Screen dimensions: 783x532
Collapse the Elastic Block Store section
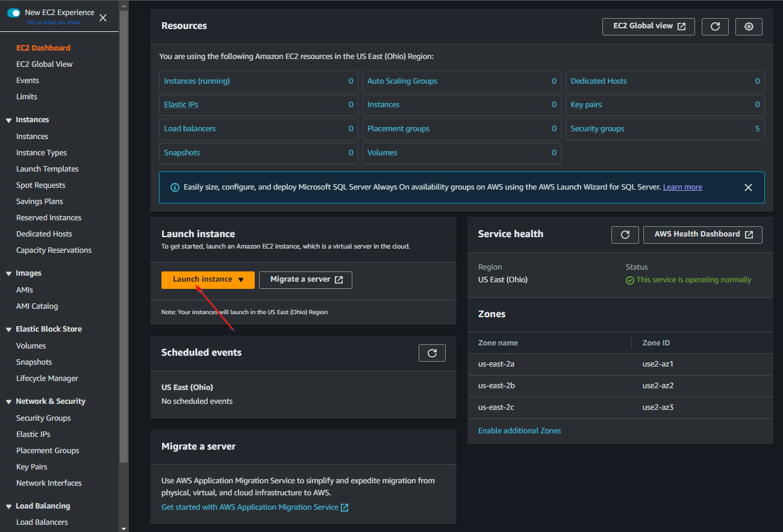8,330
